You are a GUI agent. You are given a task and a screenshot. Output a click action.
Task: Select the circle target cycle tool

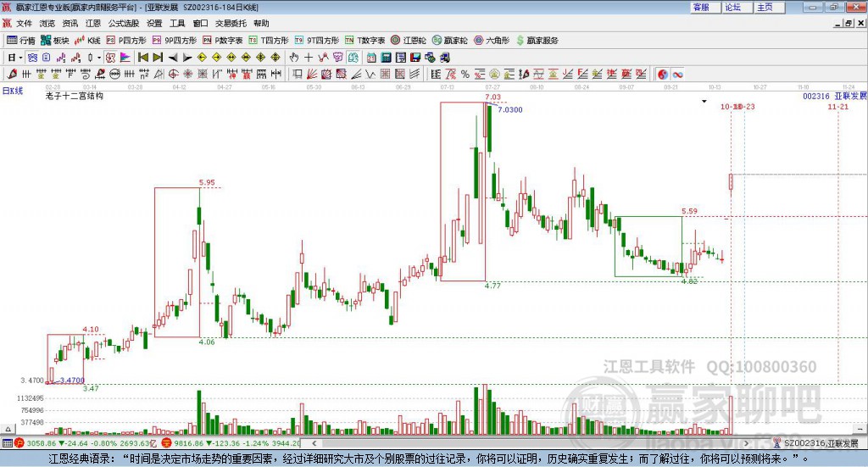173,74
